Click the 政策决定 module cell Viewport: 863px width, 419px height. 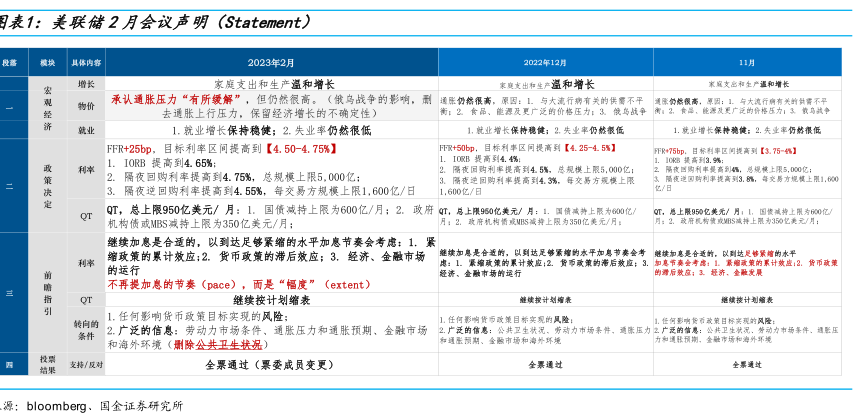click(x=47, y=185)
